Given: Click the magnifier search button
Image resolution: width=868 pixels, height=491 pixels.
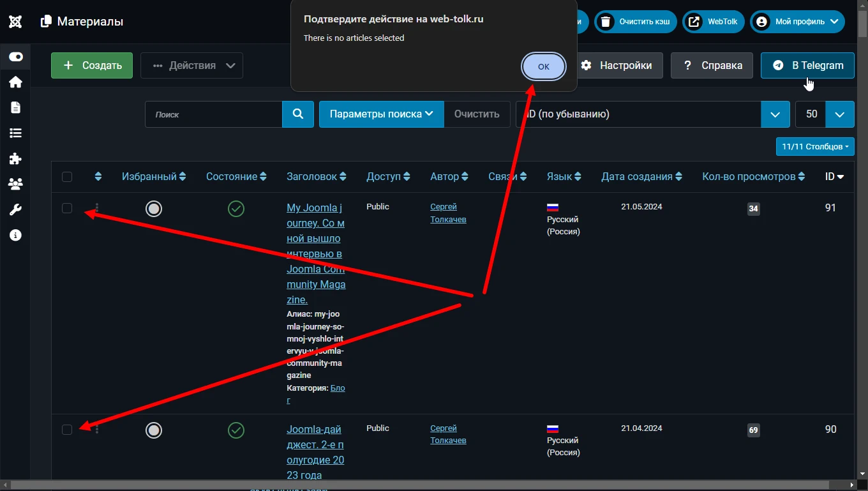Looking at the screenshot, I should coord(298,114).
